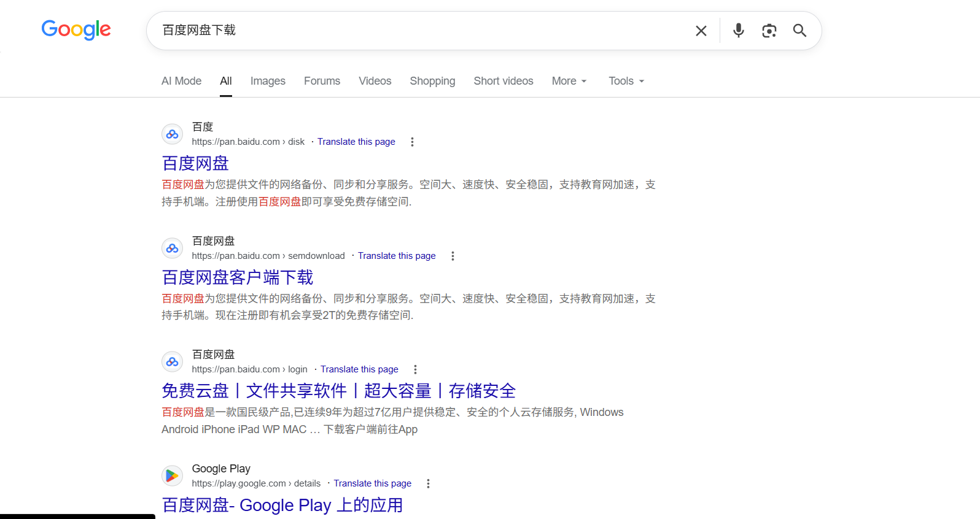Translate the Google Play details result page
Image resolution: width=980 pixels, height=519 pixels.
[373, 483]
